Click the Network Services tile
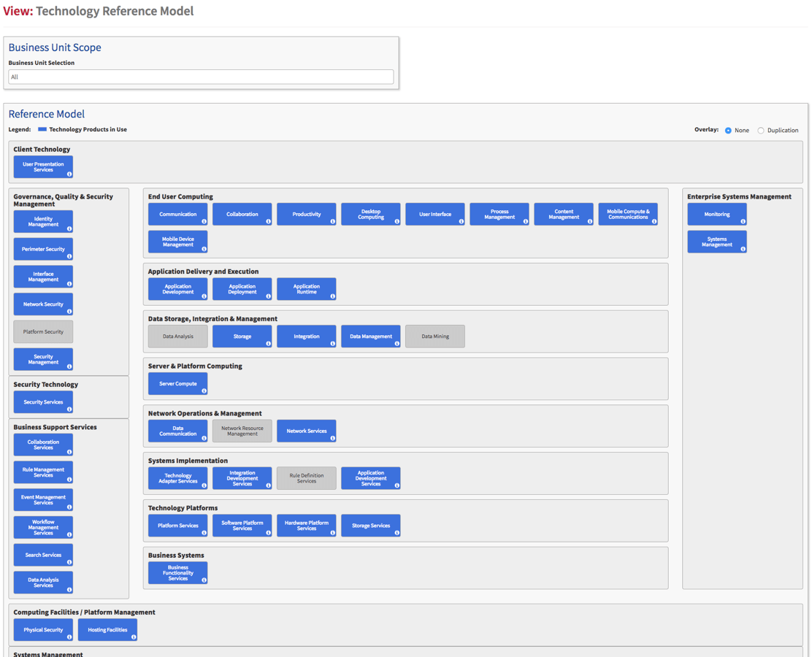 pyautogui.click(x=306, y=431)
